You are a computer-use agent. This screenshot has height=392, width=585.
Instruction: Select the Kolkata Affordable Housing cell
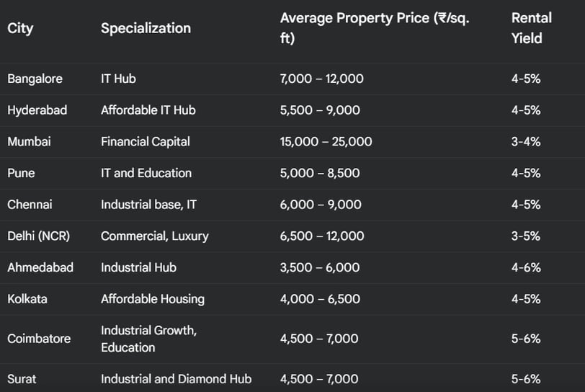[x=153, y=299]
